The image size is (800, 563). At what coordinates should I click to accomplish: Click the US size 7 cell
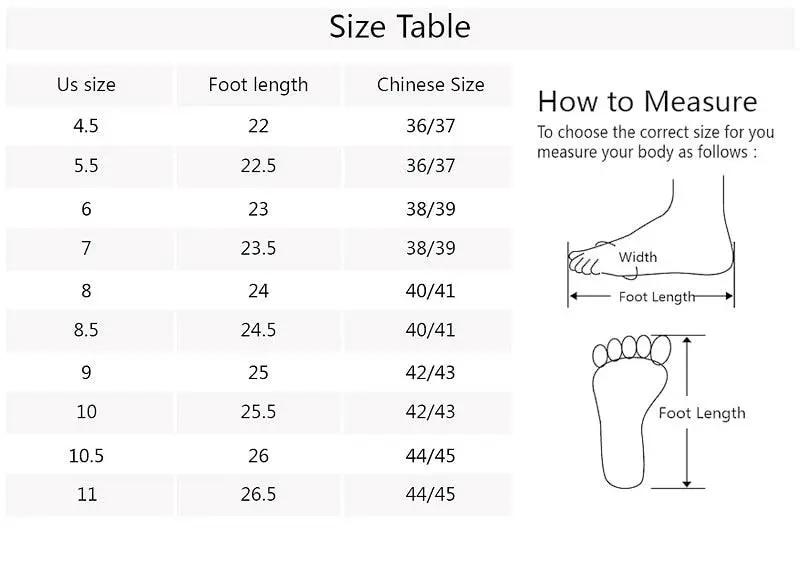click(x=86, y=248)
